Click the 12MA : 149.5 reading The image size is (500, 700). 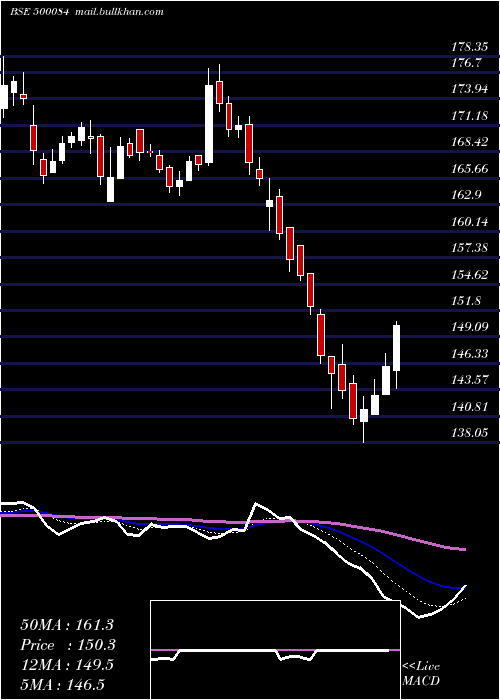(x=67, y=665)
